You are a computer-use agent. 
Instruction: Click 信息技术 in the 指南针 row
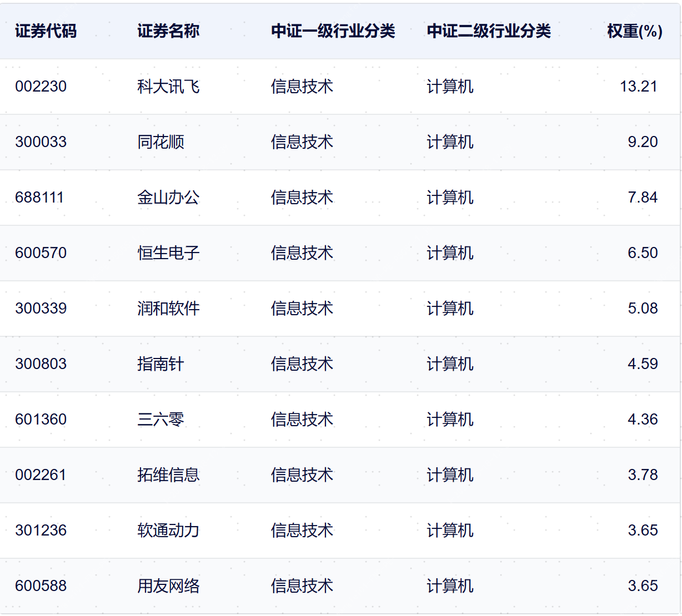302,364
